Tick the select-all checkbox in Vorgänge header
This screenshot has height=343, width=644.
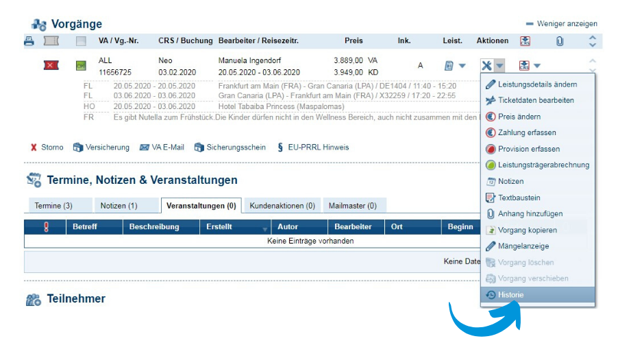click(82, 42)
